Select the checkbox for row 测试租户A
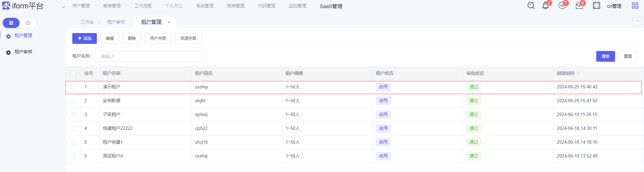 (73, 156)
